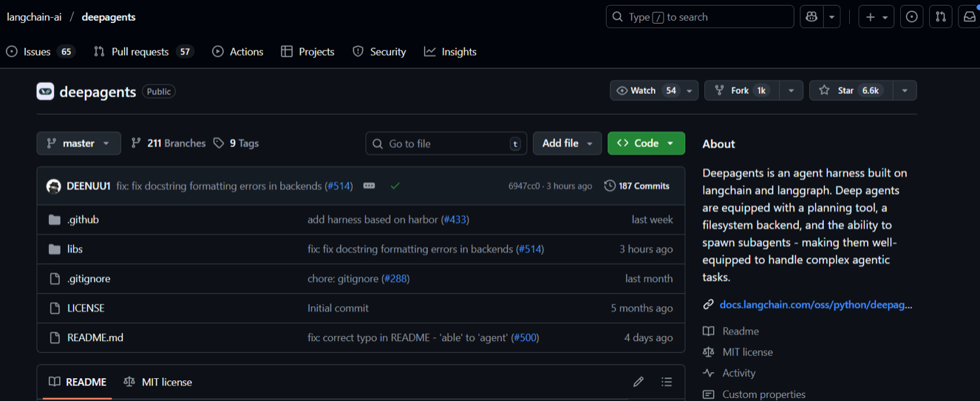Switch to the MIT license tab
This screenshot has width=980, height=401.
point(158,382)
